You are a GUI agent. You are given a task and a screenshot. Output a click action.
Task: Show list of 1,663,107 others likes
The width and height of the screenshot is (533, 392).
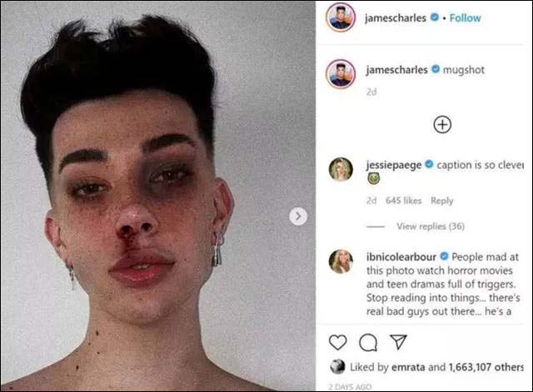tap(486, 367)
